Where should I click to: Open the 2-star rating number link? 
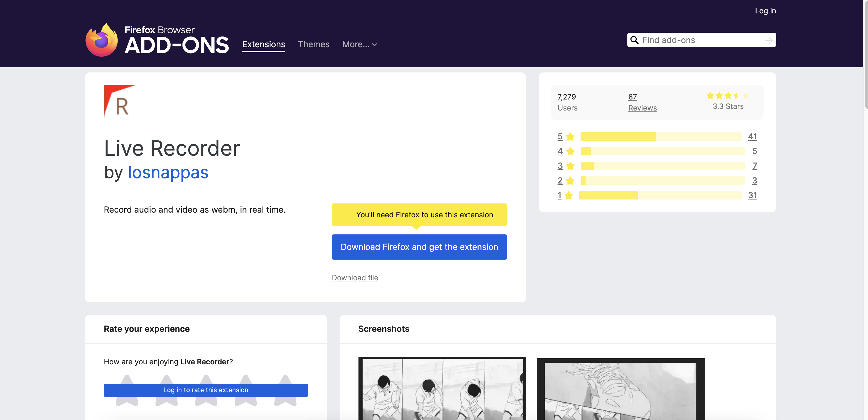(560, 181)
